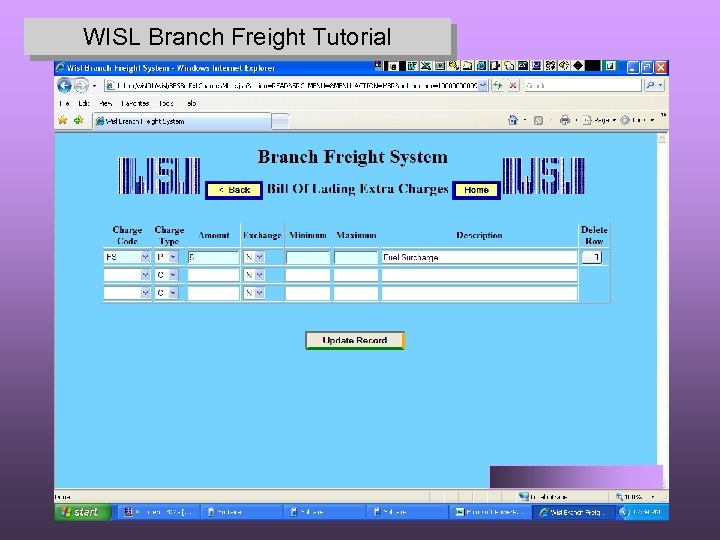
Task: Open the View menu
Action: pos(106,103)
